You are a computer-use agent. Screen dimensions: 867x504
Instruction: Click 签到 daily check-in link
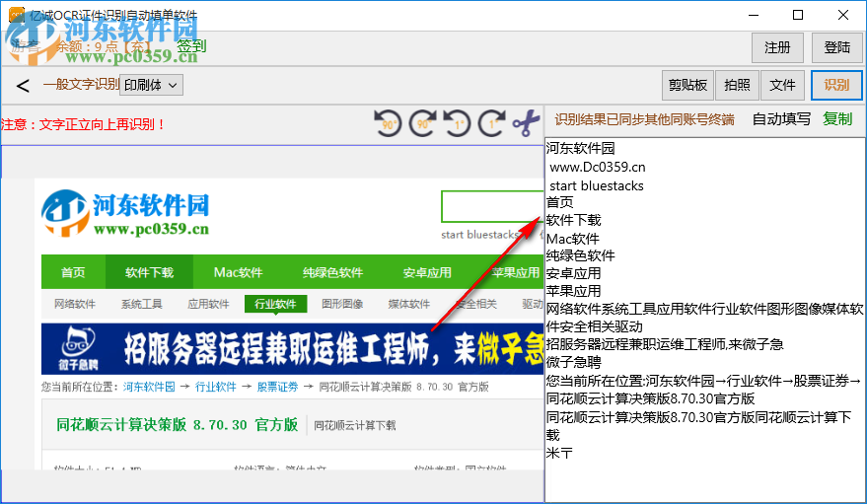191,46
